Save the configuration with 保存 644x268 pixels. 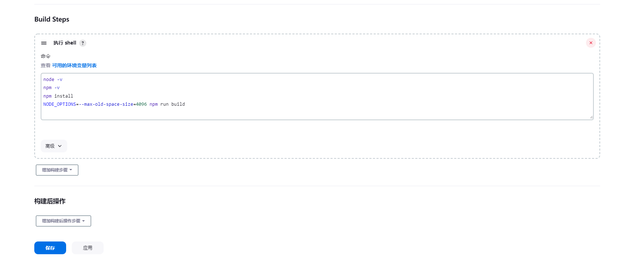(x=50, y=248)
